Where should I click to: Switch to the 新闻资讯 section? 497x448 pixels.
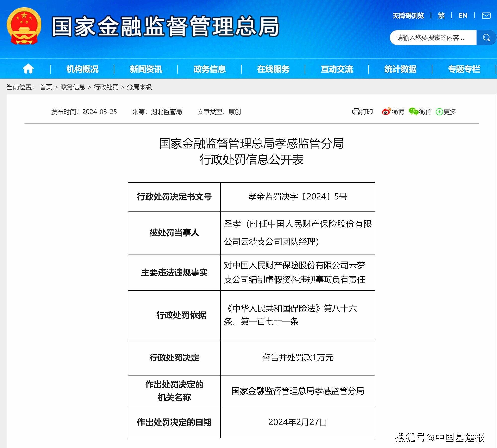146,69
